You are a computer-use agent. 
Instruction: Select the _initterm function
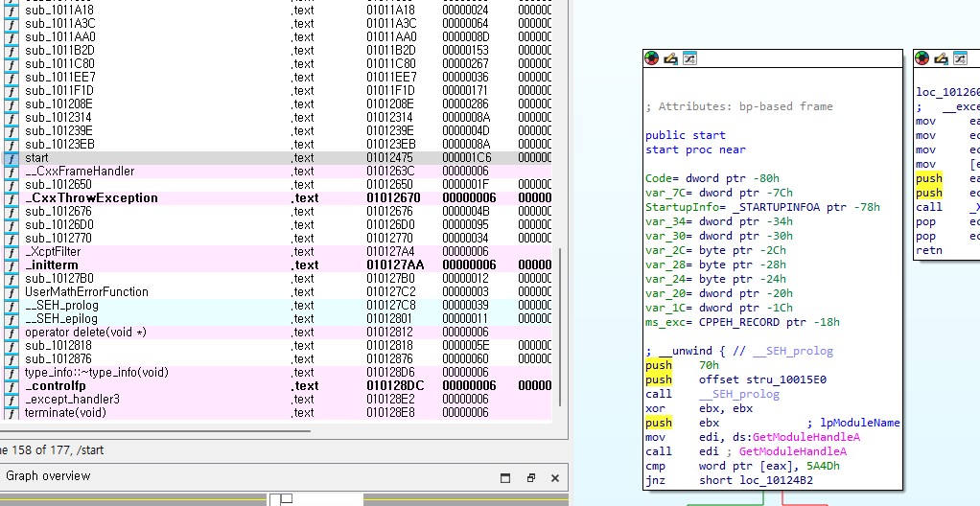pos(276,265)
